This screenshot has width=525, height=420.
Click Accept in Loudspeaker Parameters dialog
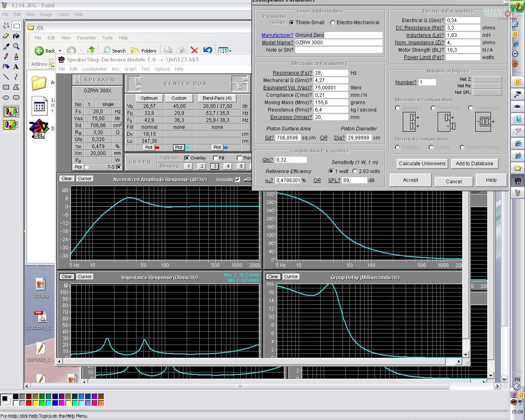(x=411, y=180)
